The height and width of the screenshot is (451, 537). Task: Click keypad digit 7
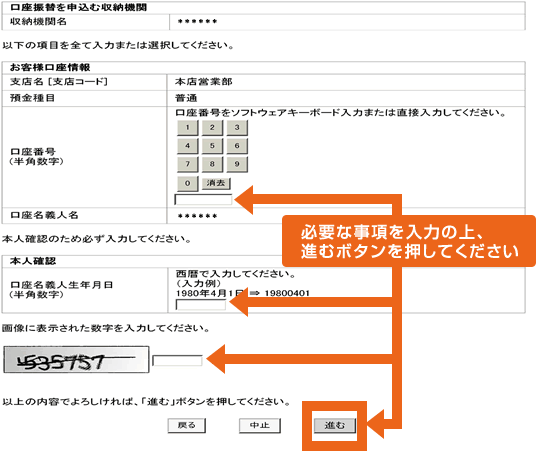tap(187, 164)
